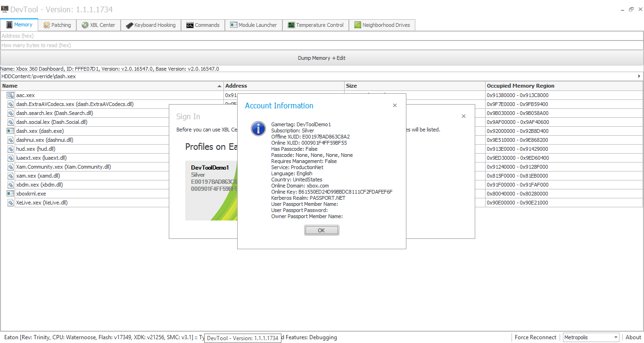Click the dash.search.lex module icon

[10, 113]
